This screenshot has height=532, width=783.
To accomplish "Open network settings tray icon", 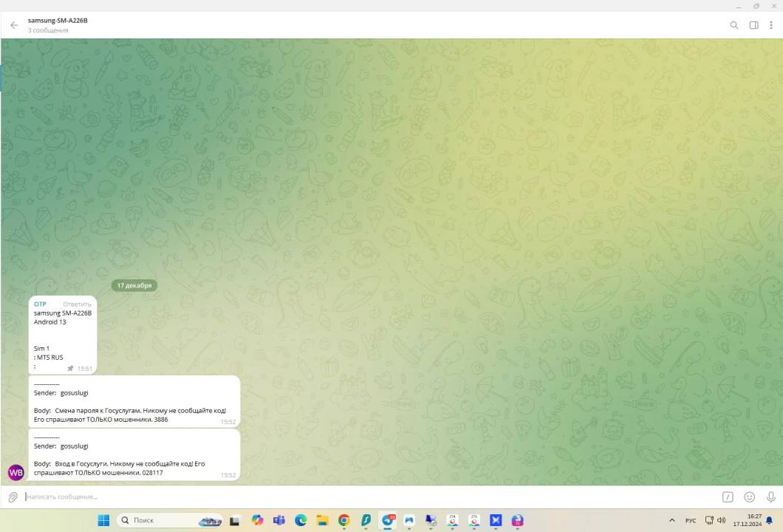I will [x=709, y=520].
